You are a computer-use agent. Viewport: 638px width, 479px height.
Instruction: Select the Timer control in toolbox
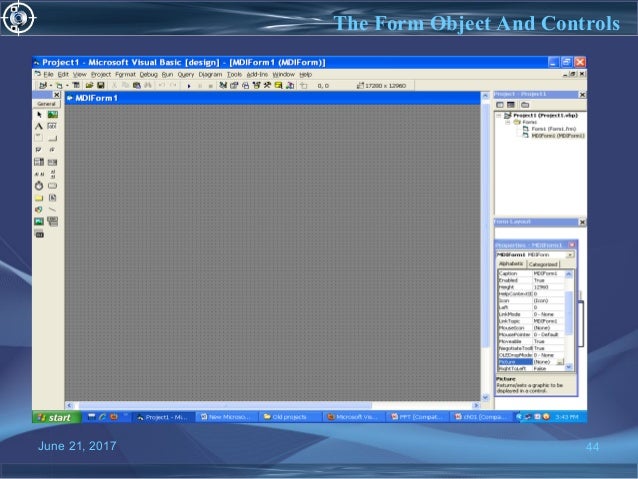click(39, 186)
